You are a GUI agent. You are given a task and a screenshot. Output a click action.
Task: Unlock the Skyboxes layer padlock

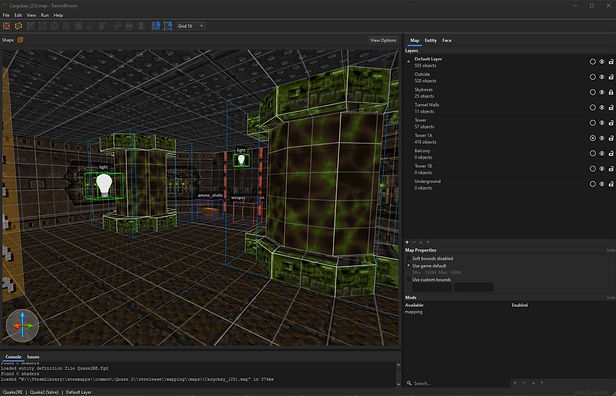611,92
